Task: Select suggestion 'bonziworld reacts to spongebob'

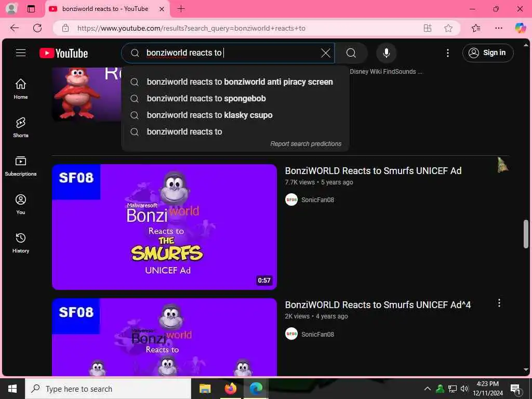Action: pos(235,98)
